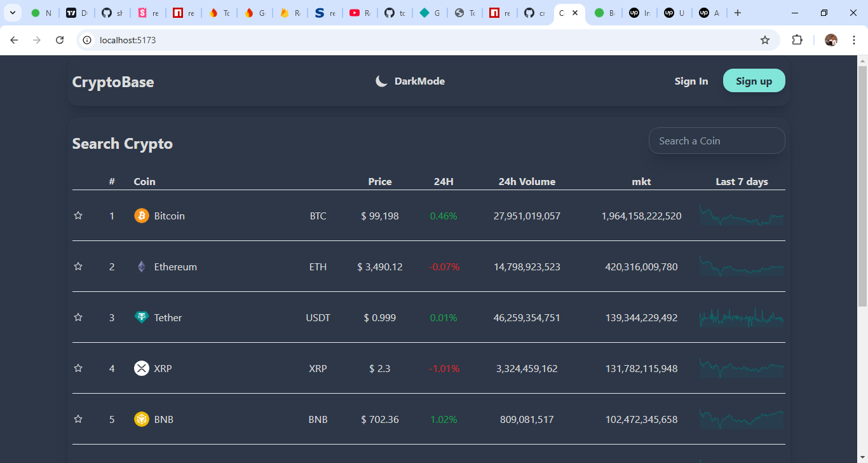The image size is (868, 463).
Task: Switch to the Upwork 'In' tab
Action: click(x=639, y=13)
